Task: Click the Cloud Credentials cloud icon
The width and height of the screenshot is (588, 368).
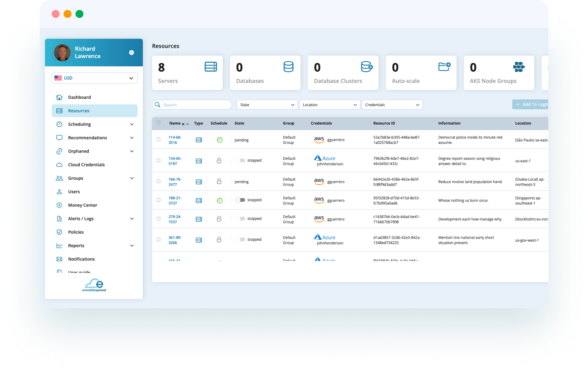Action: tap(59, 165)
